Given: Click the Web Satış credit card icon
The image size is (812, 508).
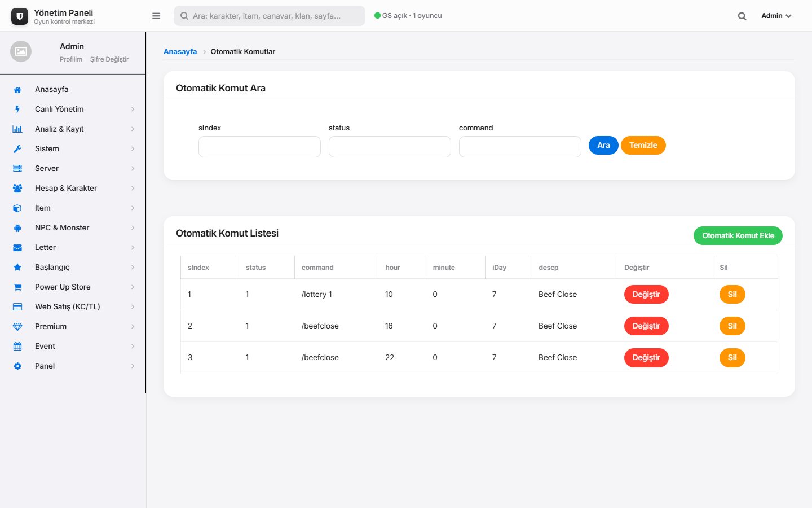Looking at the screenshot, I should 17,307.
